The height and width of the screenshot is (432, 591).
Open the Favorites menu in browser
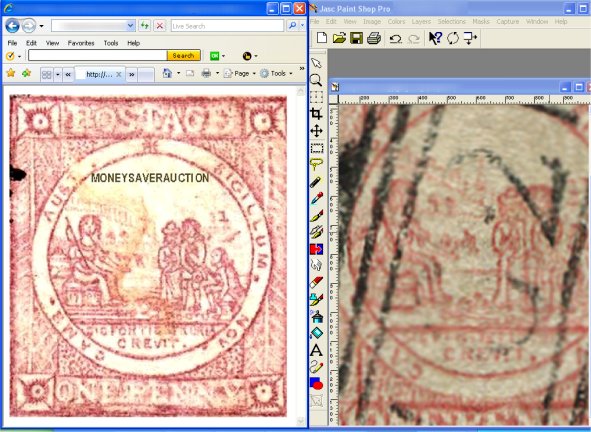pyautogui.click(x=81, y=43)
